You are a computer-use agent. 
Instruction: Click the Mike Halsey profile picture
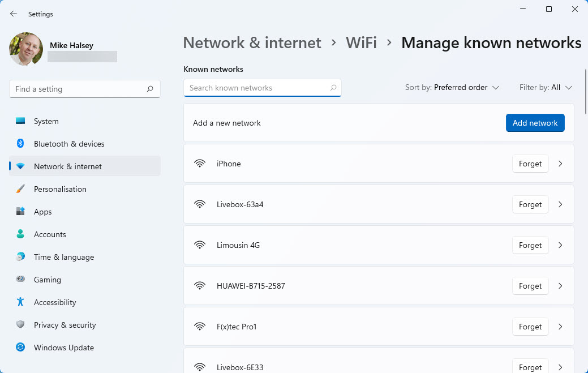click(26, 49)
